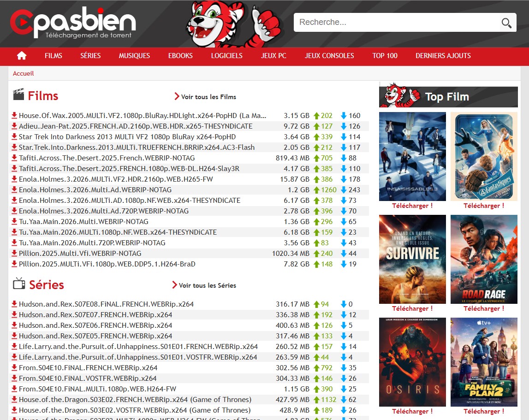The image size is (529, 420).
Task: Click the 1020.34 MB size value
Action: [291, 254]
